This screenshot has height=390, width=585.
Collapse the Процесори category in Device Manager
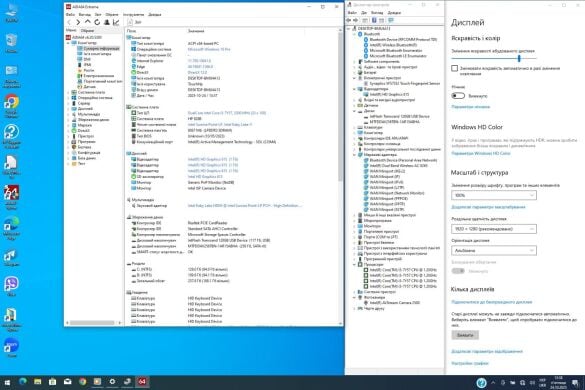pyautogui.click(x=354, y=264)
